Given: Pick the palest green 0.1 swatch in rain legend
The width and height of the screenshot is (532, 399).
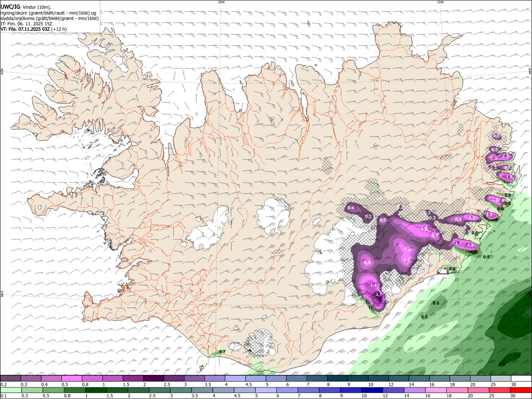Looking at the screenshot, I should pyautogui.click(x=11, y=390).
